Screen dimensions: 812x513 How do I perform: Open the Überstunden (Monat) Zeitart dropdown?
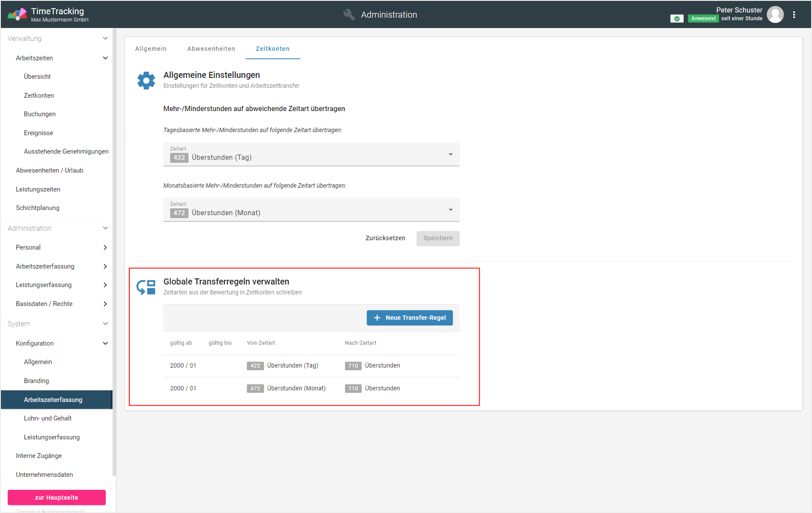point(311,210)
